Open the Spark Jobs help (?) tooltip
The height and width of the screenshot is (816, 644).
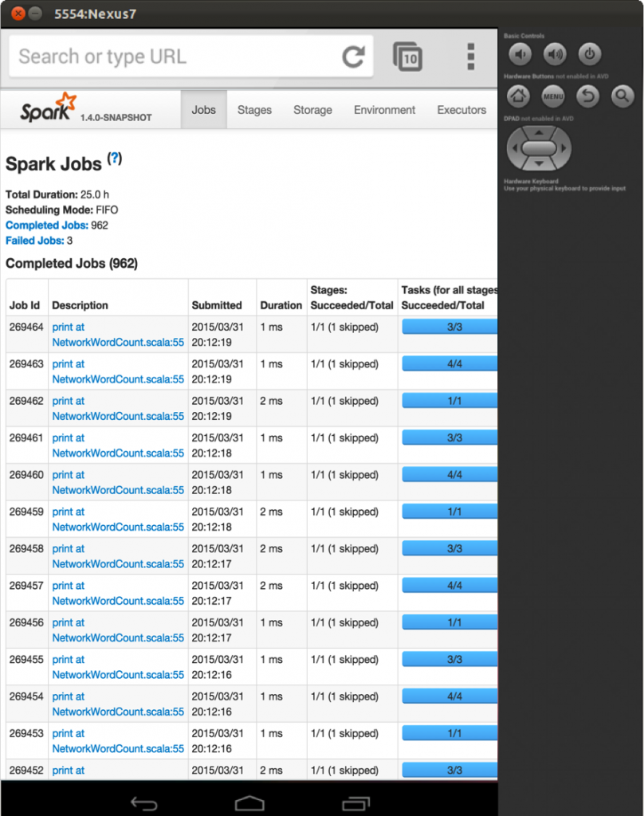[x=115, y=159]
